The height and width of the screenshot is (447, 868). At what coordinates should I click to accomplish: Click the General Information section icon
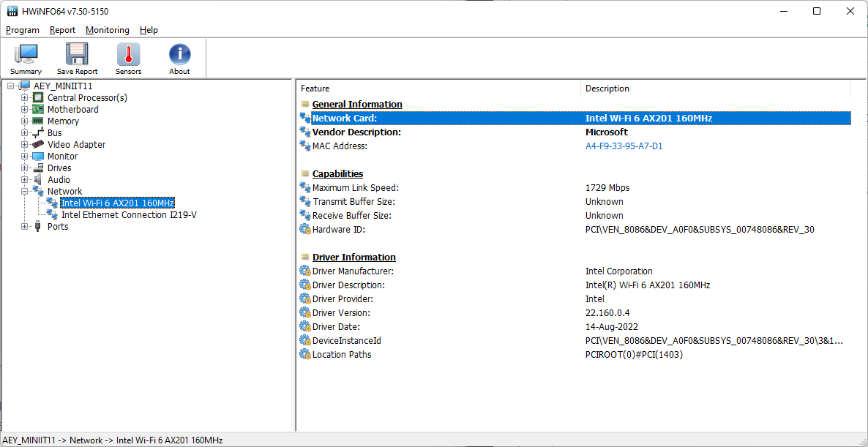(305, 104)
